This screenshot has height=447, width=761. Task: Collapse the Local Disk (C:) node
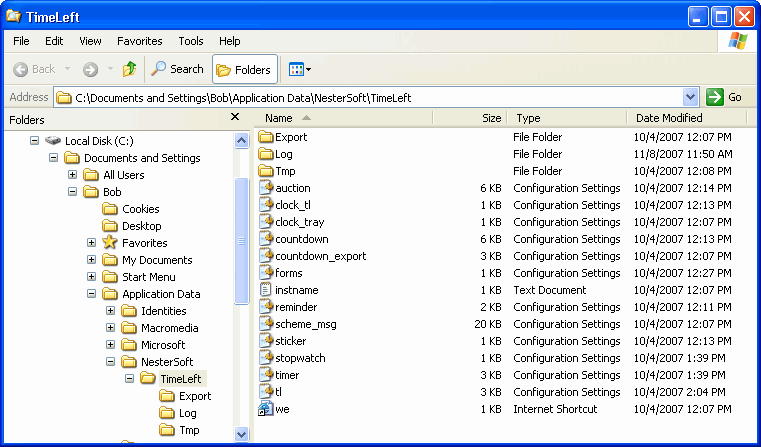(34, 141)
